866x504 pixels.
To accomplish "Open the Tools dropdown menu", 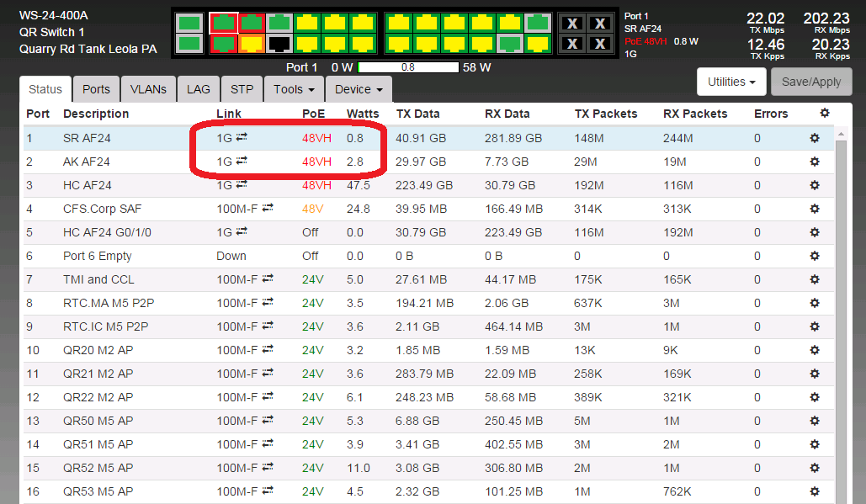I will (294, 89).
